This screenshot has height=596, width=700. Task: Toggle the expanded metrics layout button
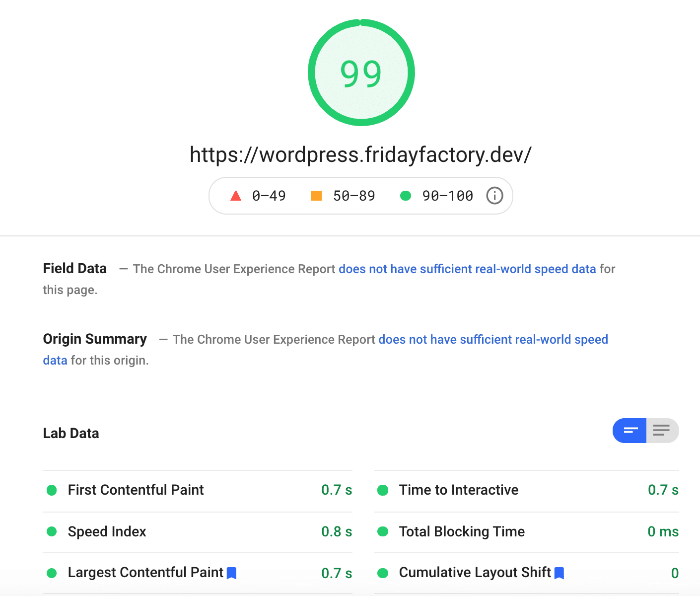662,431
